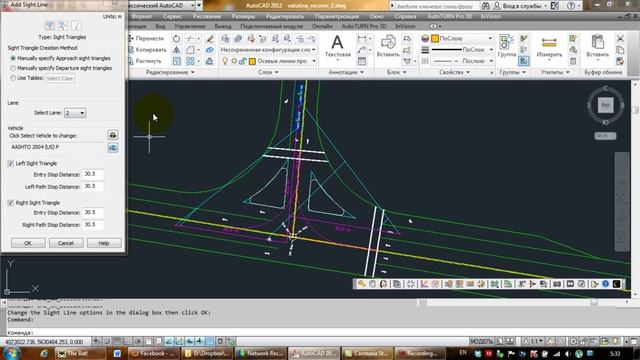Open the Окно menu
The width and height of the screenshot is (640, 360).
(x=376, y=16)
